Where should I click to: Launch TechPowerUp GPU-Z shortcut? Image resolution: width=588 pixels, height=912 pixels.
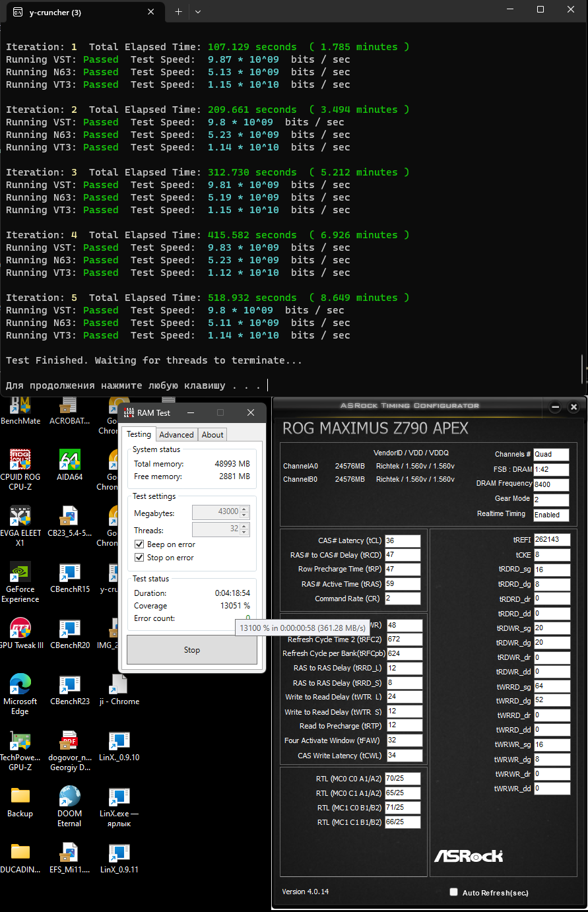click(20, 750)
